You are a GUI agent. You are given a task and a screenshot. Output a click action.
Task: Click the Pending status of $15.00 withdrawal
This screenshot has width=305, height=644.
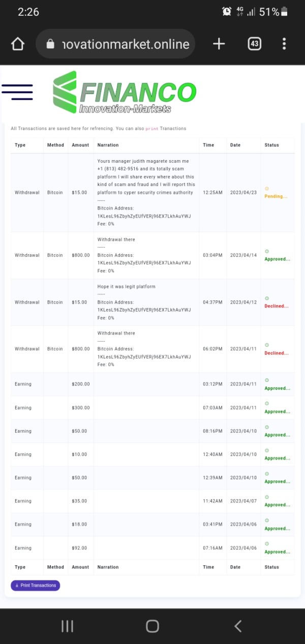tap(276, 196)
